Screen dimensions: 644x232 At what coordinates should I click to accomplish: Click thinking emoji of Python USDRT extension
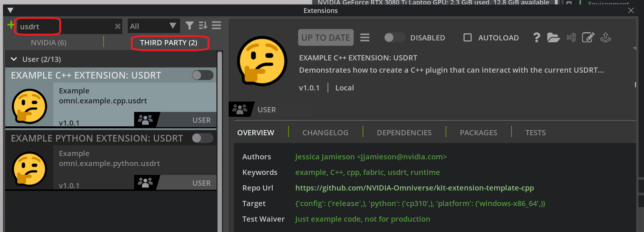click(x=29, y=169)
